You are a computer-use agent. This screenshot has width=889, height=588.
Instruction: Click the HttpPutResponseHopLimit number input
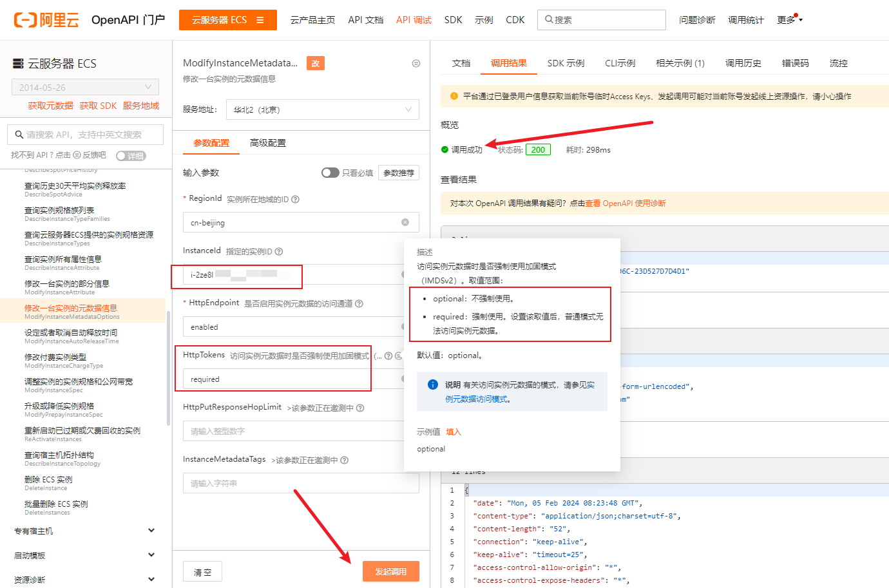click(x=292, y=432)
